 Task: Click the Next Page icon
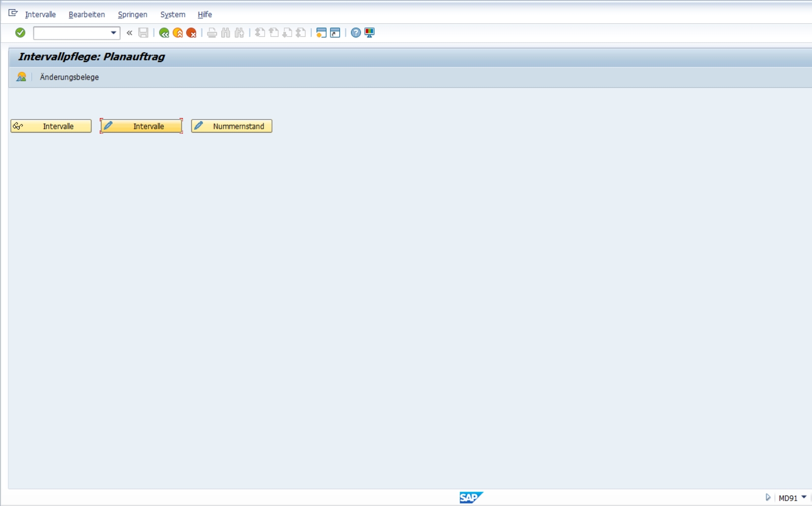tap(287, 33)
